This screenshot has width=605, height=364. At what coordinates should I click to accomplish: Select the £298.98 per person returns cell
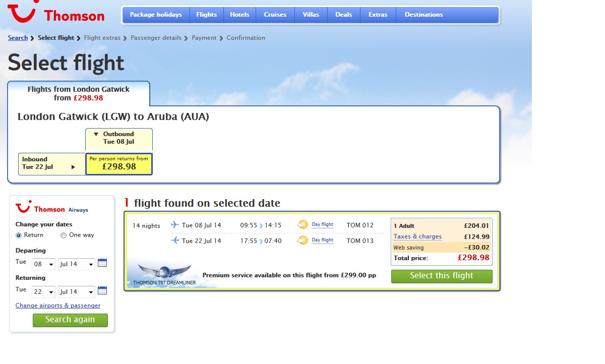[119, 164]
